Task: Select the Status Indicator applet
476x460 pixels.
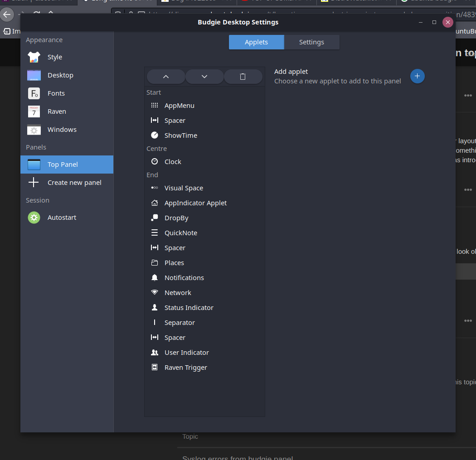Action: (x=204, y=308)
